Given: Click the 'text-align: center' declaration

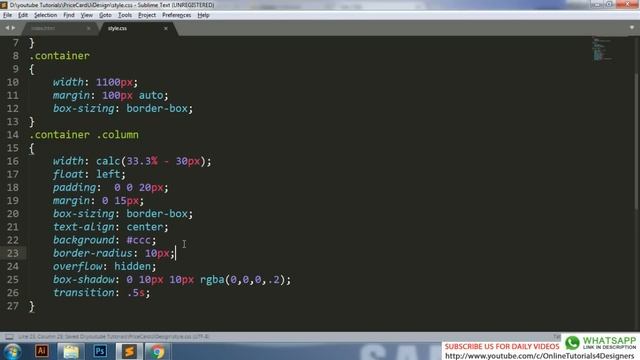Looking at the screenshot, I should pyautogui.click(x=111, y=227).
